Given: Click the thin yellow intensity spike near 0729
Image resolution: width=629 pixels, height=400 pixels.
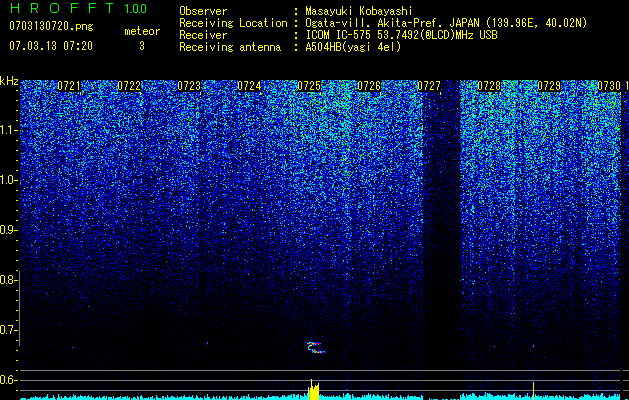Looking at the screenshot, I should click(534, 391).
